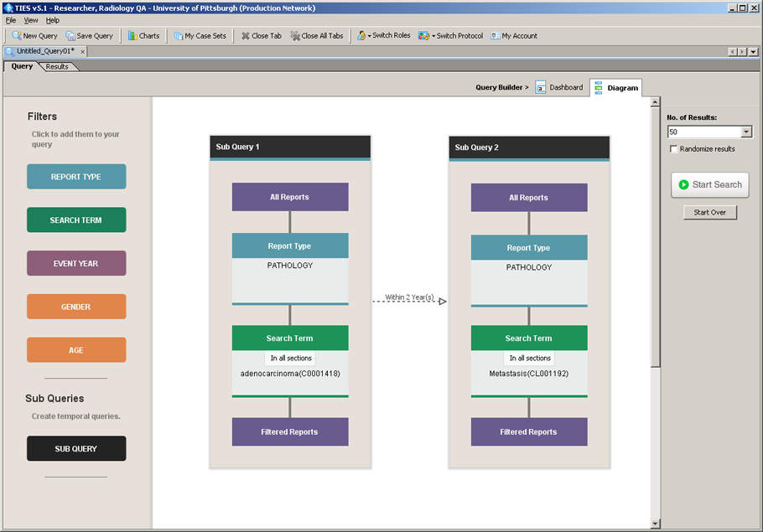
Task: Open the Charts toolbar icon
Action: coord(143,35)
